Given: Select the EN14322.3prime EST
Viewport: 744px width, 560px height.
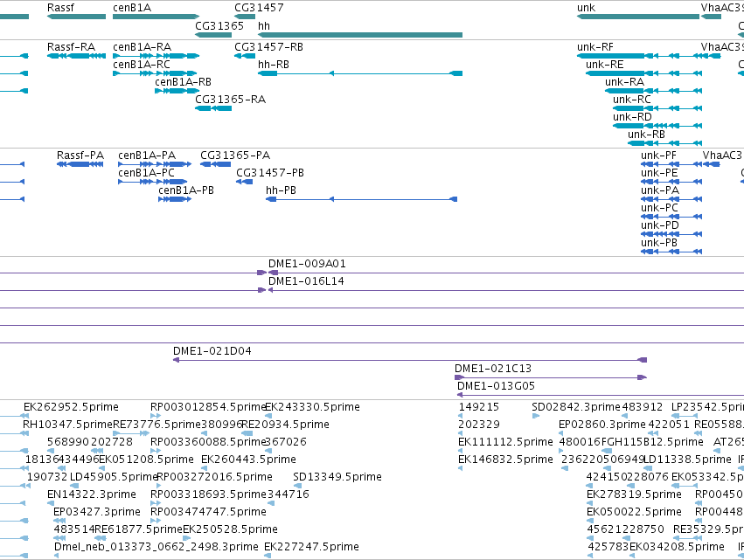Looking at the screenshot, I should (49, 503).
